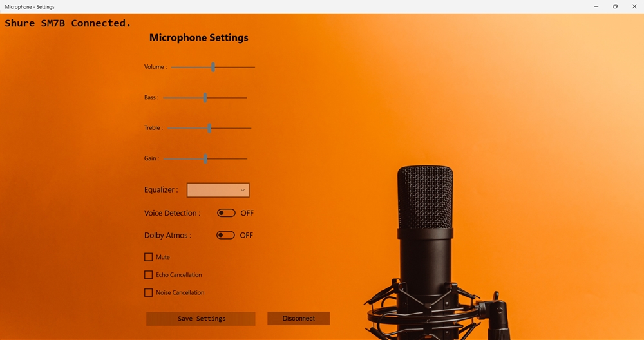Click the Gain slider handle

[x=205, y=158]
